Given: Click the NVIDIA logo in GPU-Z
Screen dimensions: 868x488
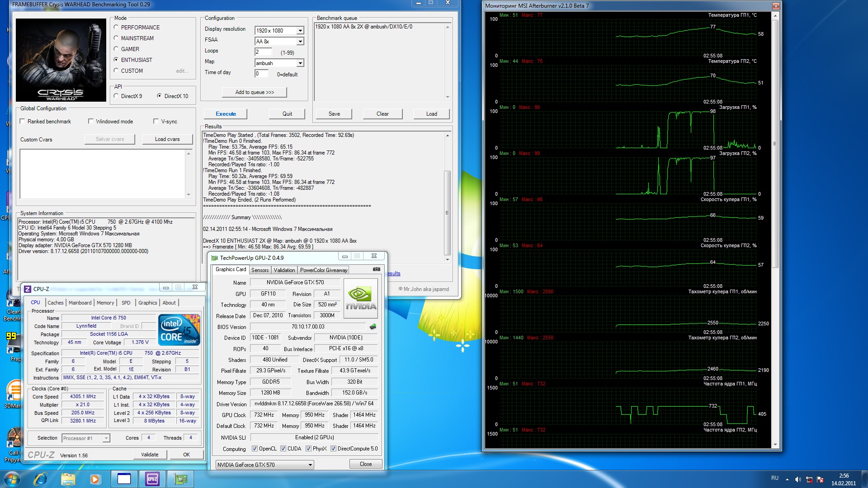Looking at the screenshot, I should coord(361,299).
